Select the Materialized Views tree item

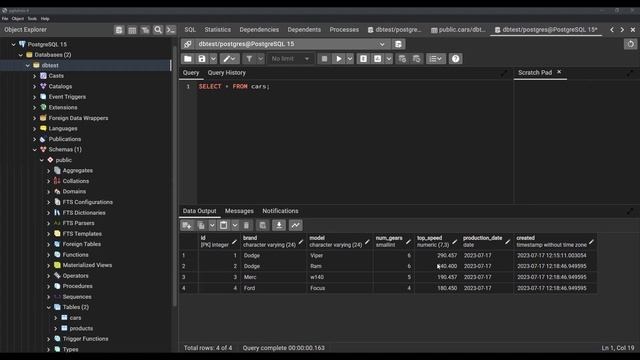tap(87, 265)
